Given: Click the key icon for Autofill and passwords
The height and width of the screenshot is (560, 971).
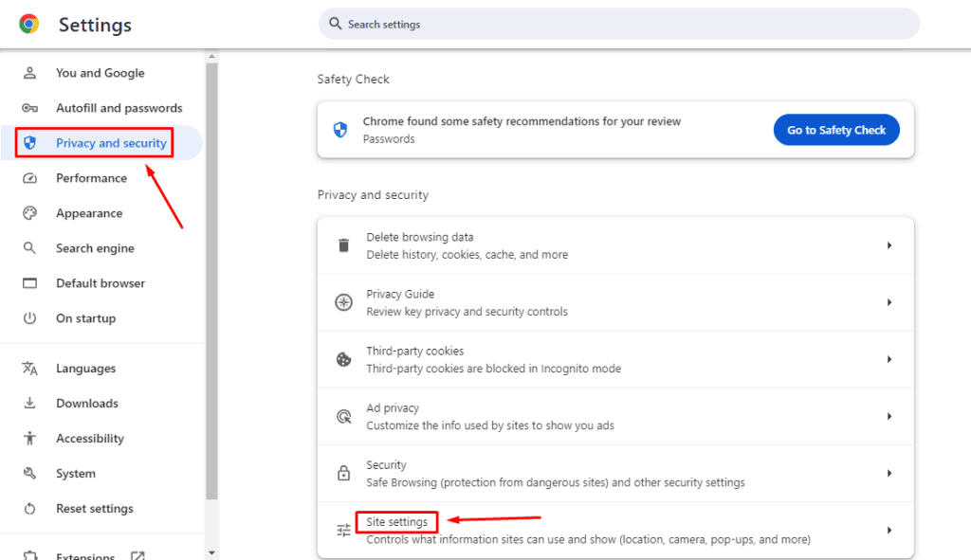Looking at the screenshot, I should pyautogui.click(x=29, y=108).
